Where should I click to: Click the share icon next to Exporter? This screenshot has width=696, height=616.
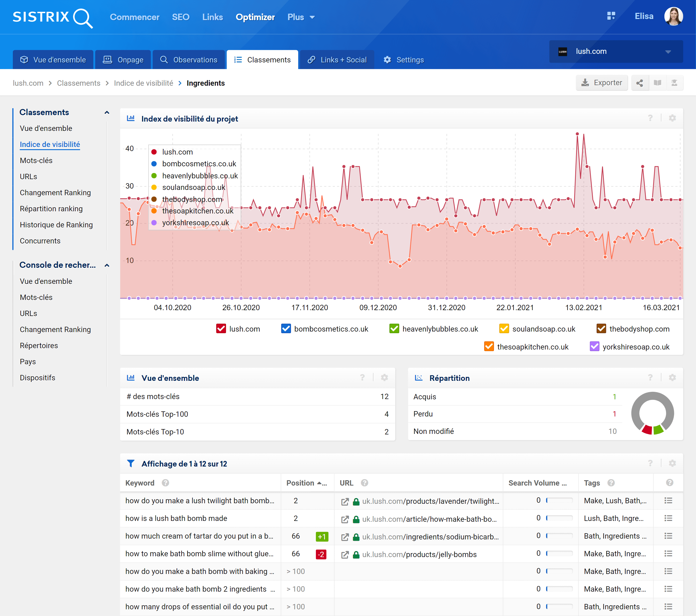click(640, 83)
